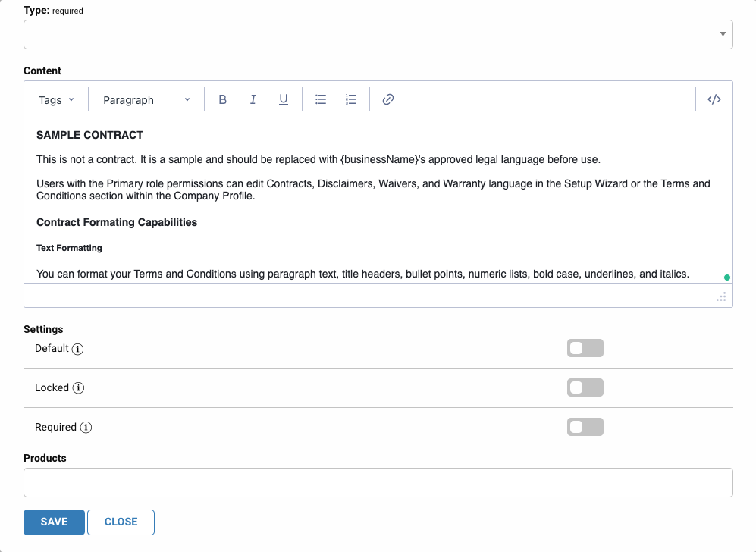The image size is (756, 552).
Task: Apply bold formatting with the B icon
Action: (x=222, y=100)
